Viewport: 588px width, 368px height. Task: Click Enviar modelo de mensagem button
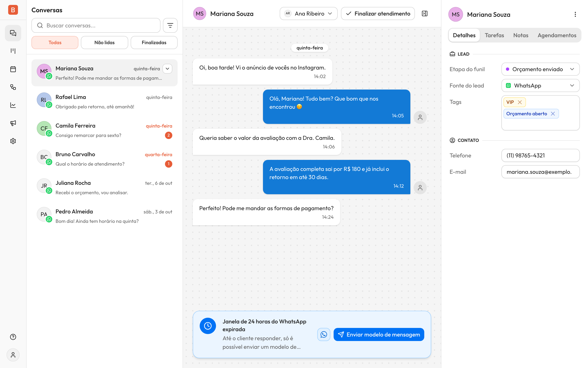click(379, 334)
